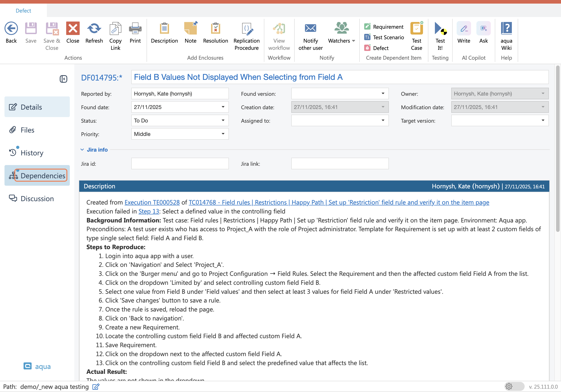Screen dimensions: 561x392
Task: Click Notify other user envelope icon
Action: (x=310, y=28)
